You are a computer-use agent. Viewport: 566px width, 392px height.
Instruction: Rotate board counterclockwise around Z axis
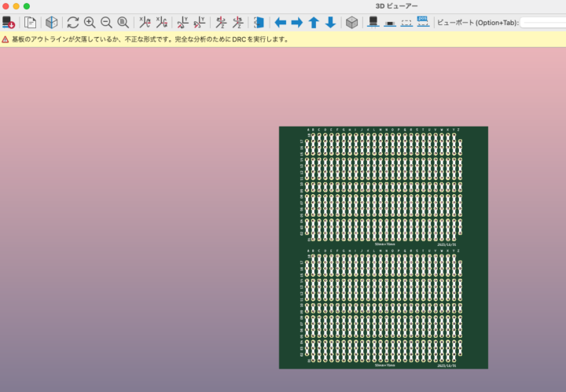click(x=237, y=23)
